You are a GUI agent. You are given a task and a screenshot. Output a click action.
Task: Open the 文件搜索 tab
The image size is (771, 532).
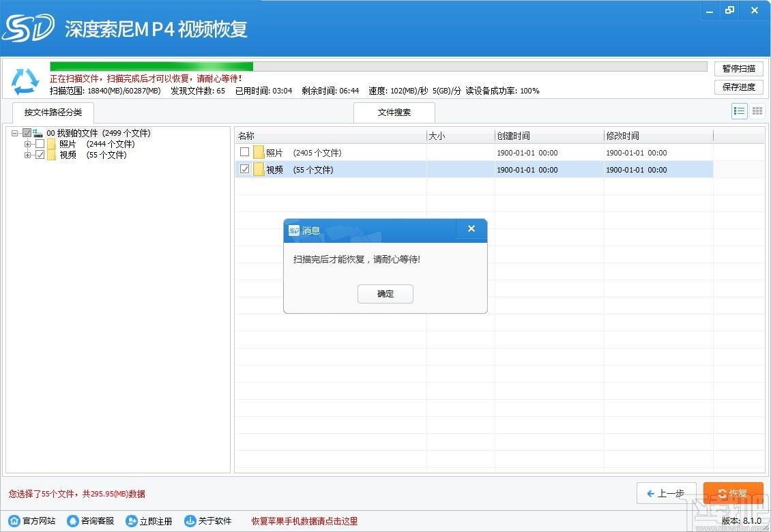click(x=394, y=113)
